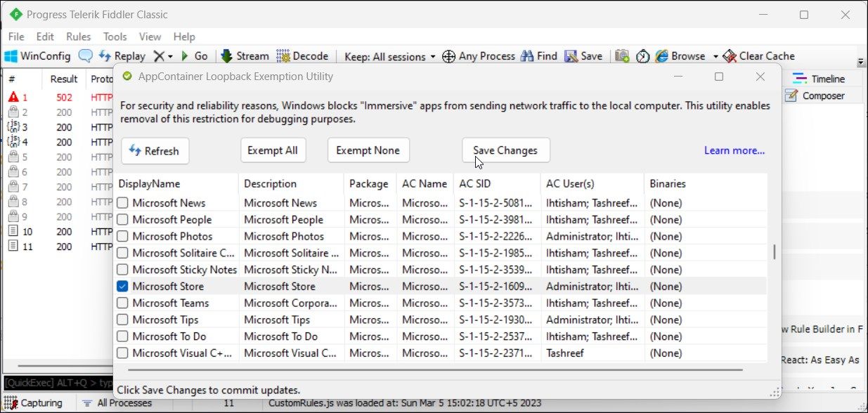Click the app list vertical scrollbar thumb
The image size is (868, 413).
[775, 251]
